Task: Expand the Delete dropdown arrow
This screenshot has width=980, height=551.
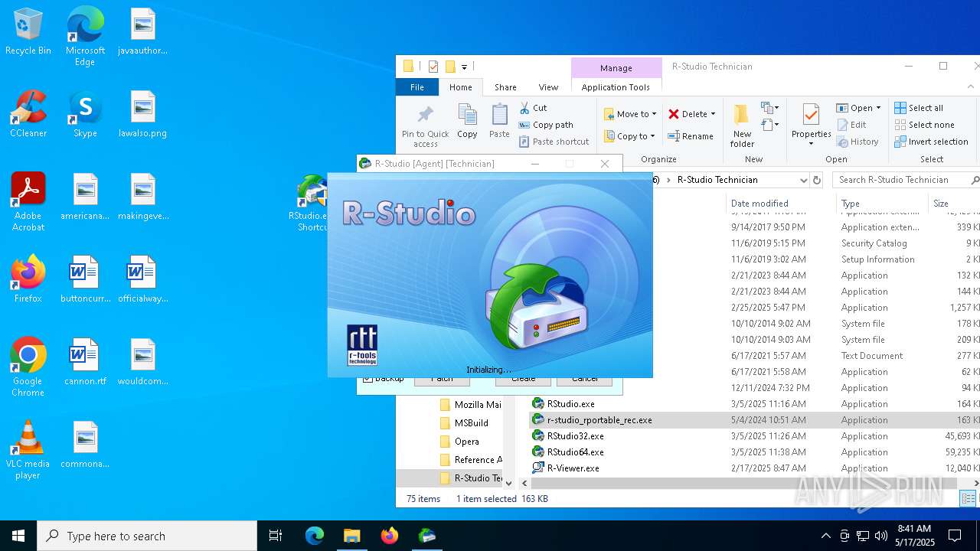Action: point(713,114)
